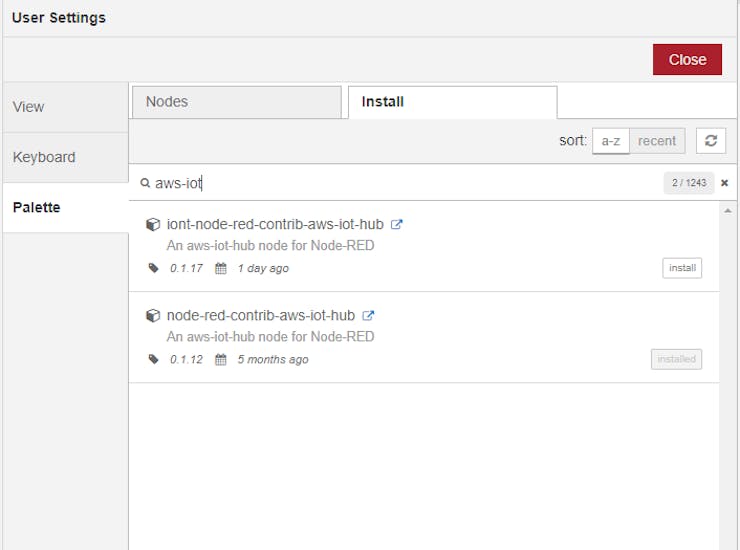Click version tag icon next to 0.1.17

153,268
